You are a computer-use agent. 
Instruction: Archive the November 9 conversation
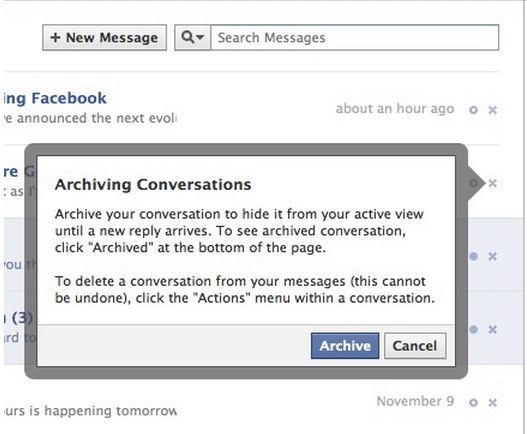coord(492,402)
